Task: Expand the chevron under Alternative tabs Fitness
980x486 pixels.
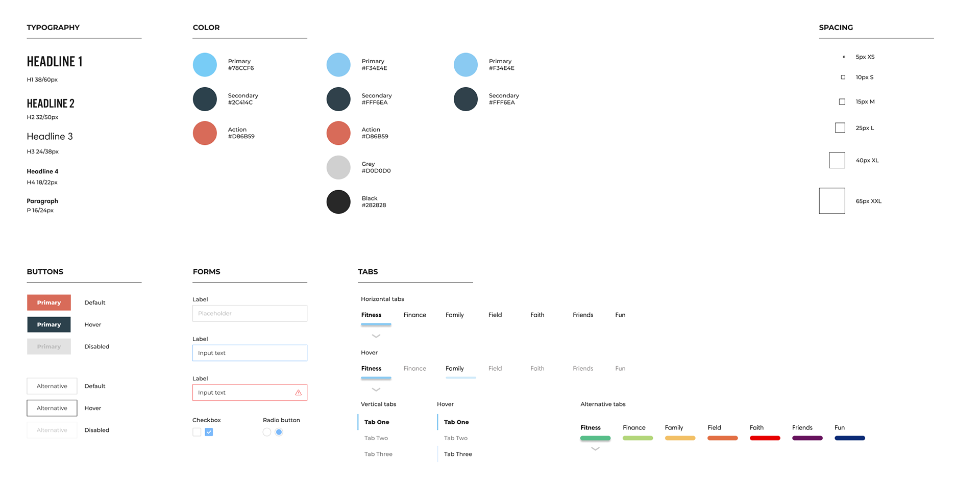Action: (595, 449)
